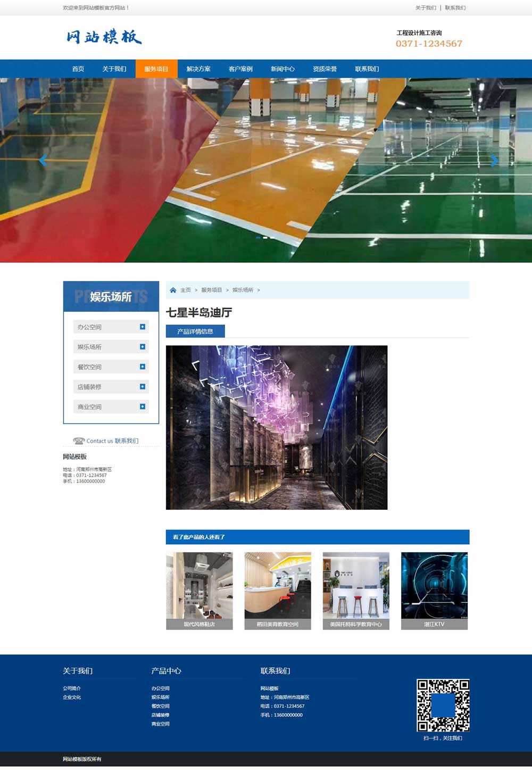Open 公司简介 link in the footer
Viewport: 532px width, 772px height.
pyautogui.click(x=72, y=688)
